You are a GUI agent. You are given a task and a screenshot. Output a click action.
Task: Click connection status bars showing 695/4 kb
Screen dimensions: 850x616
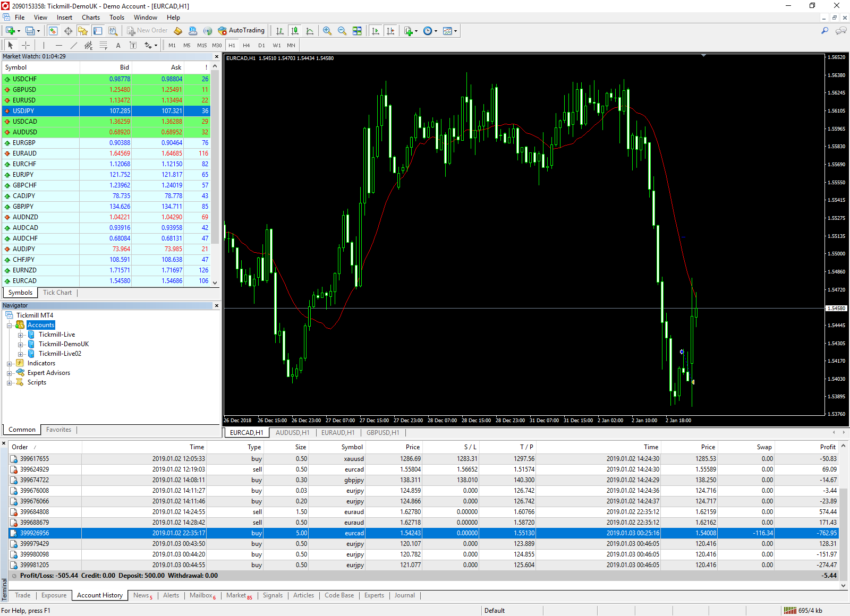click(803, 611)
